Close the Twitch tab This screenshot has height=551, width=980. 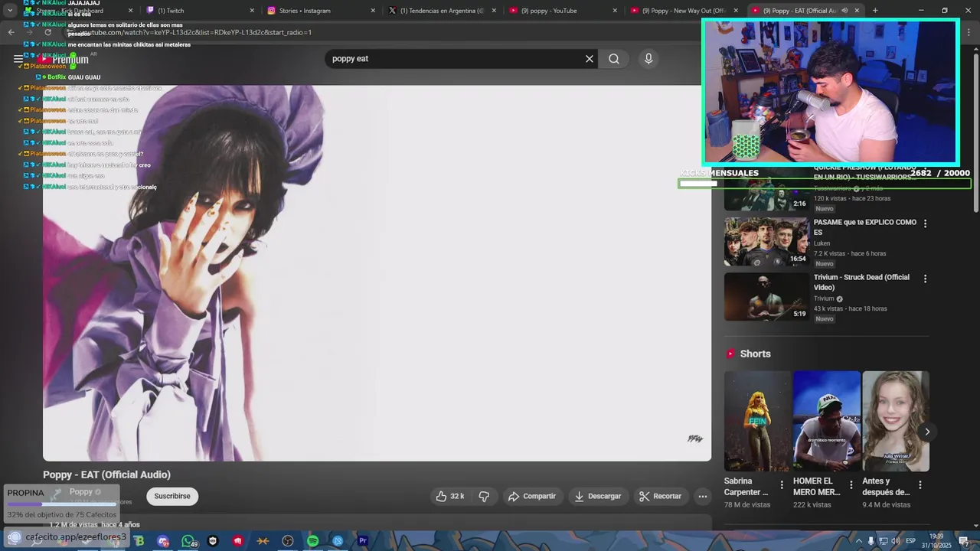252,11
